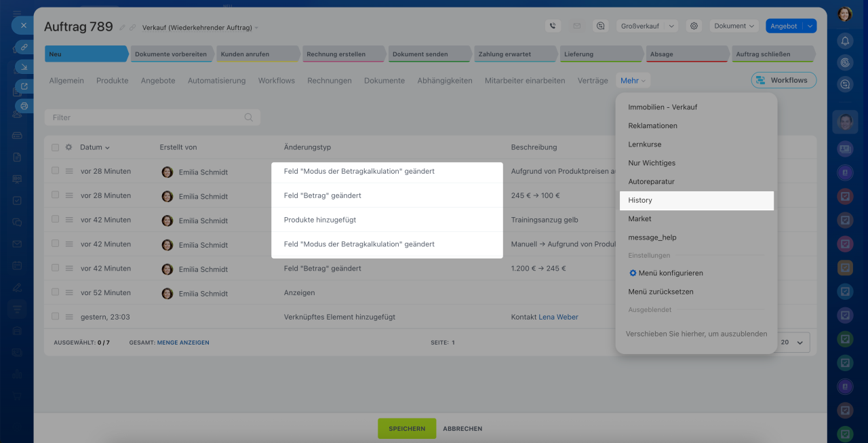Collapse the Mehr tab dropdown
This screenshot has height=443, width=868.
pyautogui.click(x=633, y=81)
